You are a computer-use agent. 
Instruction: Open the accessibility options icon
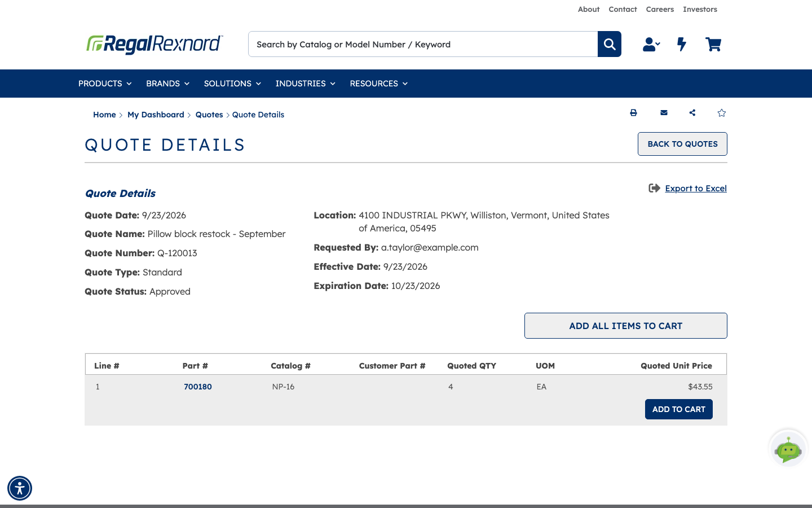20,488
